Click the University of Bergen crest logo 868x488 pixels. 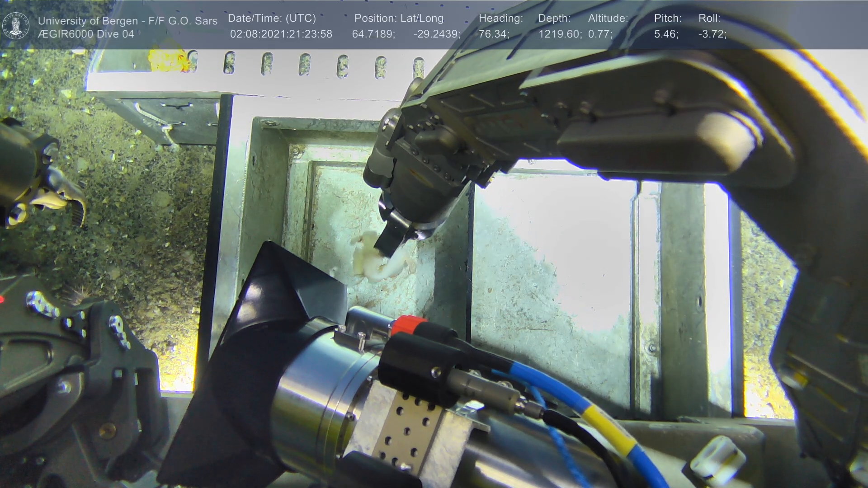pyautogui.click(x=16, y=25)
